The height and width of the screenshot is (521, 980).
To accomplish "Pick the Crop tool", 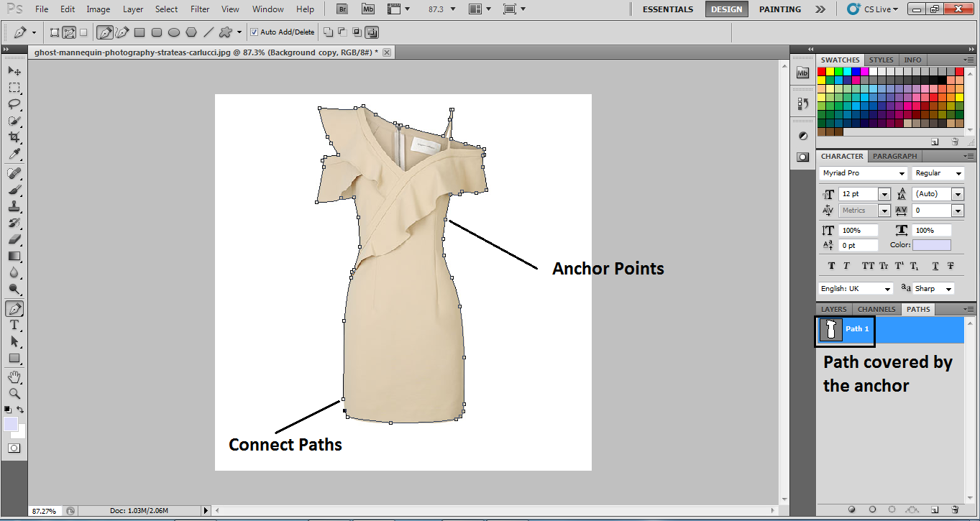I will (14, 137).
